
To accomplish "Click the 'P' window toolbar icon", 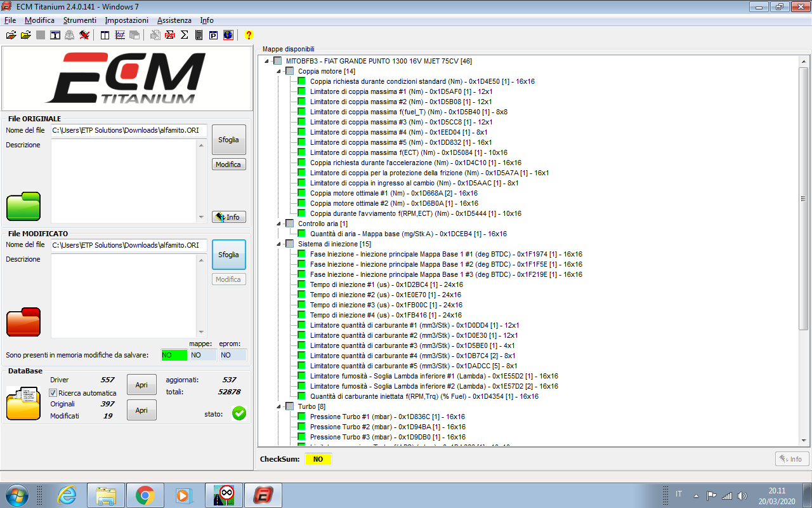I will 213,35.
